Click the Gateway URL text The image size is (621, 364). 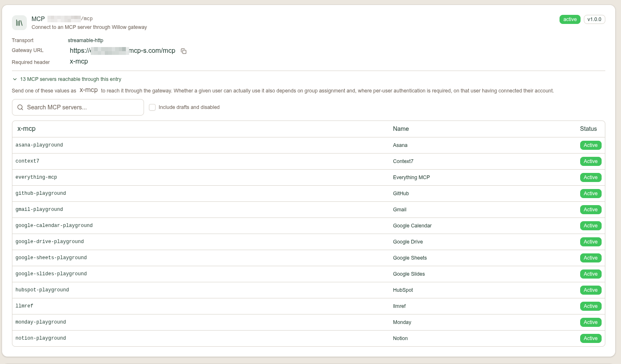tap(123, 51)
